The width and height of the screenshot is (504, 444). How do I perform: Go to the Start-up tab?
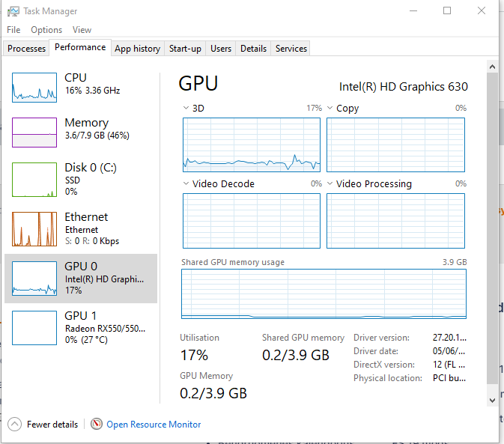coord(185,49)
